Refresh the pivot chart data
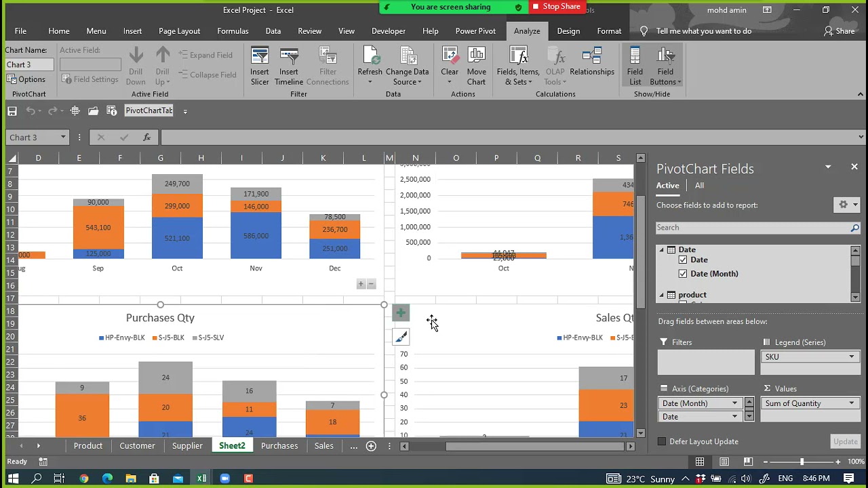Viewport: 868px width, 488px height. pyautogui.click(x=370, y=66)
